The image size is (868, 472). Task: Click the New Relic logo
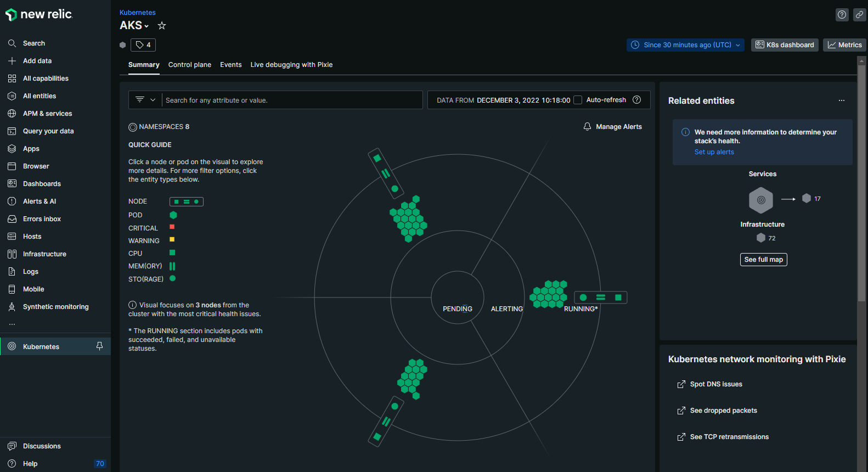[38, 14]
